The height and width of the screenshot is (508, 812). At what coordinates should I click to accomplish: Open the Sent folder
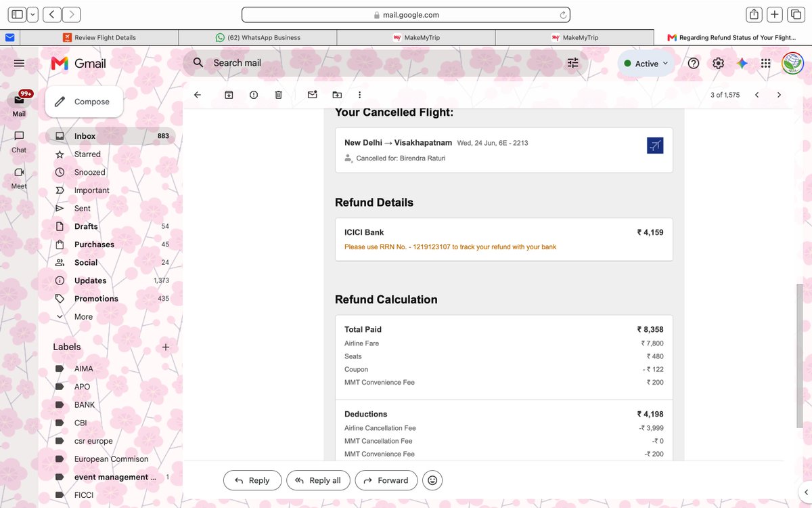coord(110,209)
